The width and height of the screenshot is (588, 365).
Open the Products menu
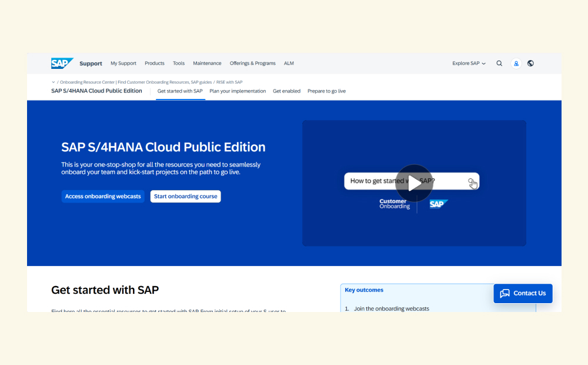click(155, 63)
